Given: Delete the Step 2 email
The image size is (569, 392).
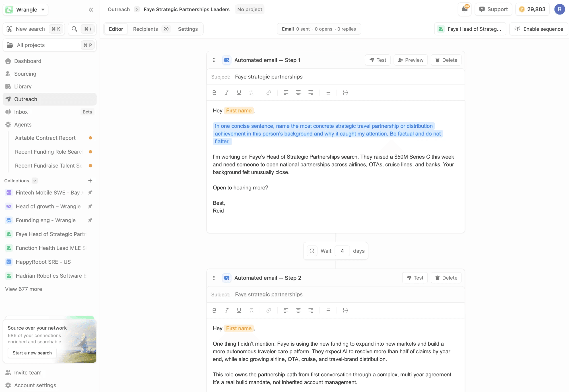Looking at the screenshot, I should tap(446, 278).
